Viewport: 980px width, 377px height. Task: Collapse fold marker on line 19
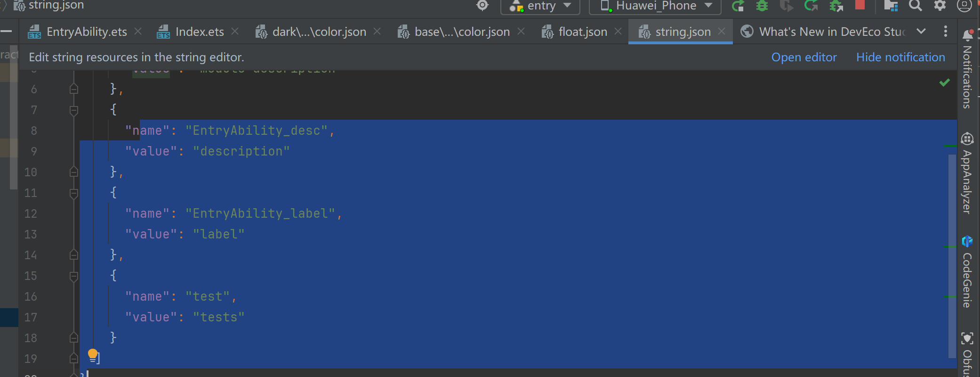pos(74,358)
